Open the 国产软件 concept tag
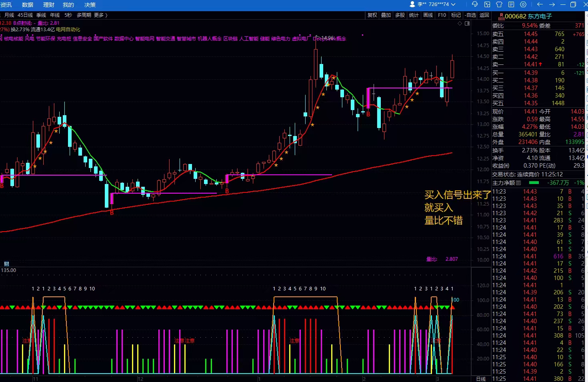This screenshot has width=588, height=382. pyautogui.click(x=103, y=39)
